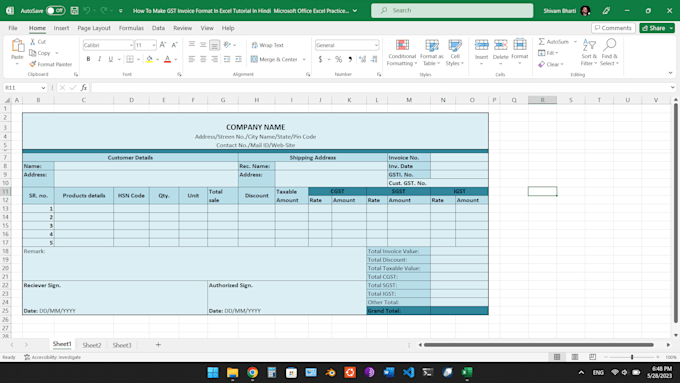Toggle Italic formatting

coord(99,59)
